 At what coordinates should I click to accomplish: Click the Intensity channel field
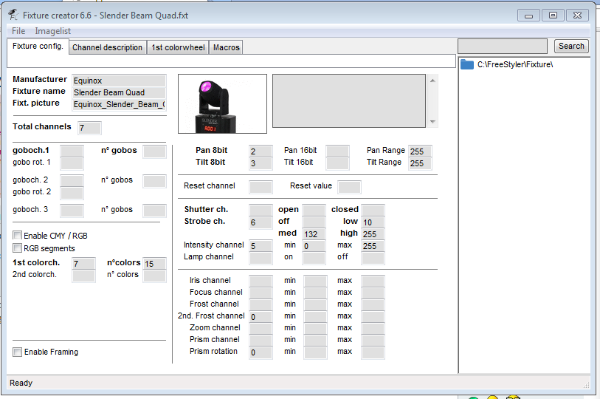(x=261, y=246)
